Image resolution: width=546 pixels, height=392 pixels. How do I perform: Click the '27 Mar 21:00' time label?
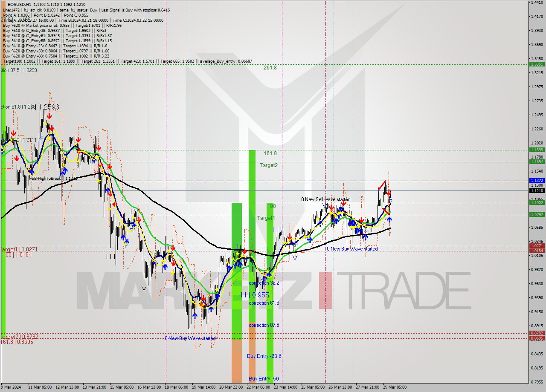(368, 387)
